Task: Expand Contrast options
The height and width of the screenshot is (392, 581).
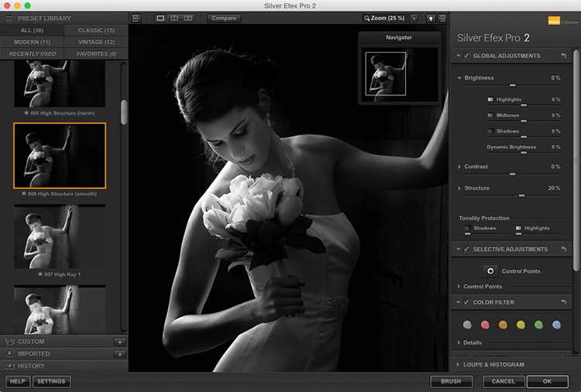Action: (459, 167)
